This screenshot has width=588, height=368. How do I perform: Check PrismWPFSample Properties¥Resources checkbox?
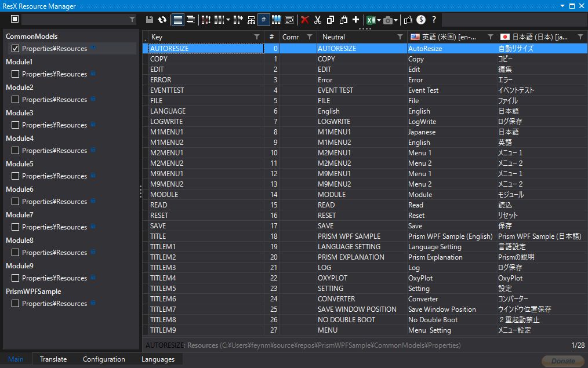(x=16, y=303)
